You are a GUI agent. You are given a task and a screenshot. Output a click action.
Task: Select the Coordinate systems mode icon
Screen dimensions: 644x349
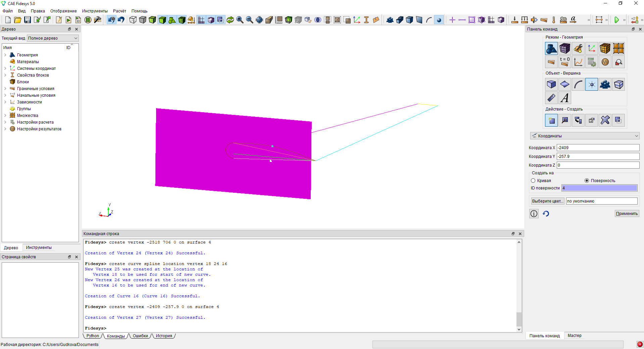592,48
